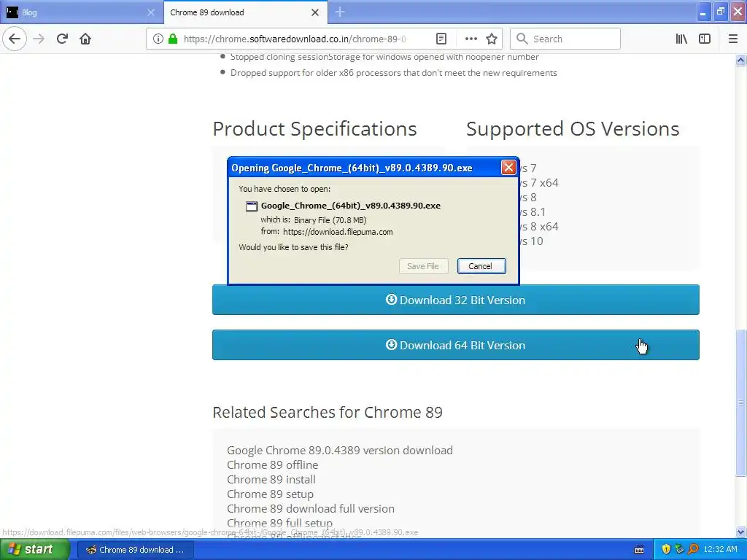Click 'Related Searches for Chrome 89' heading
The image size is (747, 560).
pyautogui.click(x=328, y=413)
